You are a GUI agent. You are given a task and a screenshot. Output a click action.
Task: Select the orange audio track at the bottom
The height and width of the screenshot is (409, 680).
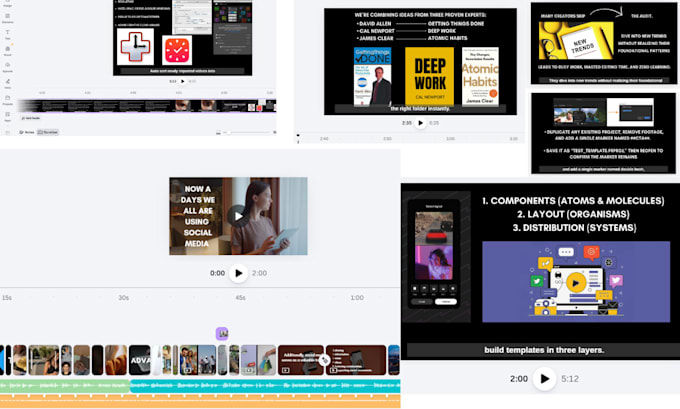point(200,400)
